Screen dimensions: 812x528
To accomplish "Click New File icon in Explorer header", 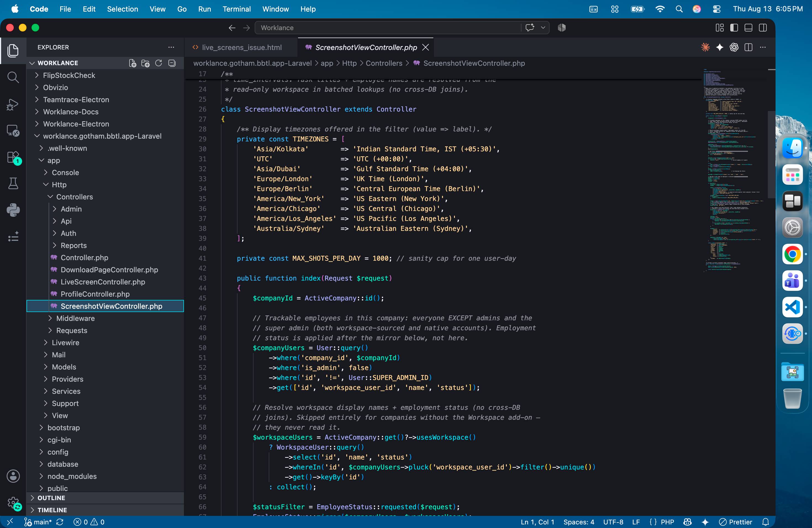I will [132, 63].
